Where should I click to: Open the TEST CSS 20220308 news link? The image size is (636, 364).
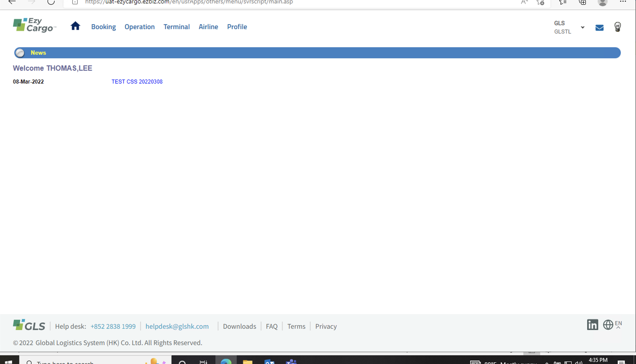[x=137, y=82]
